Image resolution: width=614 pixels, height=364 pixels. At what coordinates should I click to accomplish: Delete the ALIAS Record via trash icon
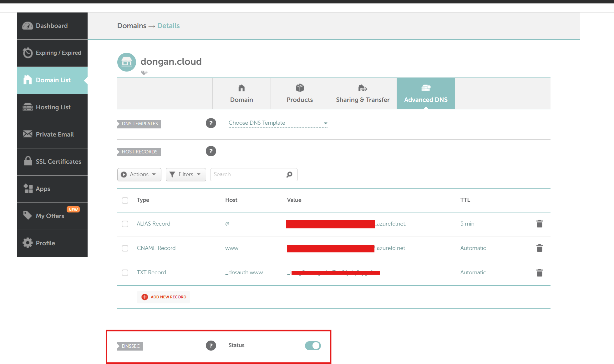click(x=539, y=223)
